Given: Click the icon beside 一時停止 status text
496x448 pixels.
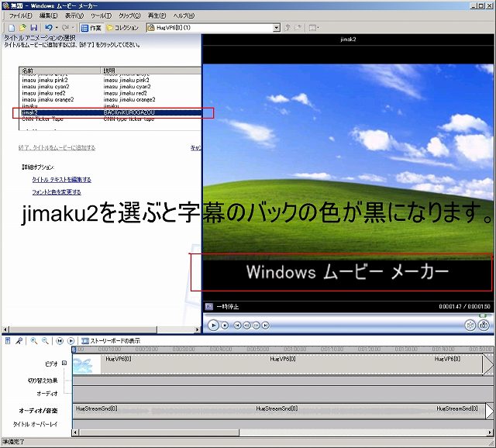Looking at the screenshot, I should coord(209,306).
